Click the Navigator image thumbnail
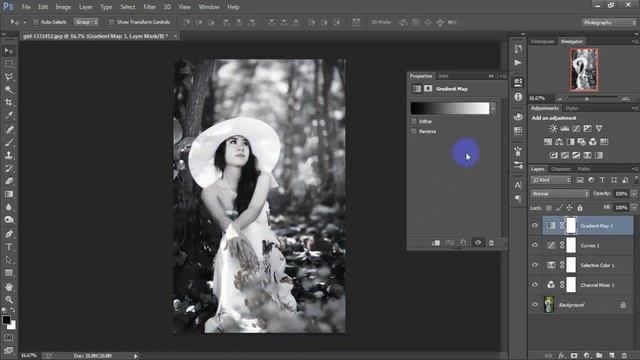The image size is (640, 360). coord(584,69)
